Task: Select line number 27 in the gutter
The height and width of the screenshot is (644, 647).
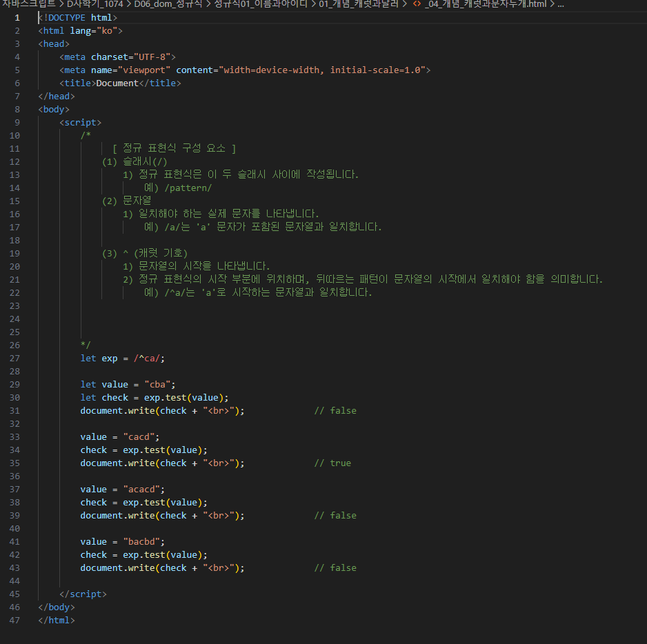Action: (x=15, y=358)
